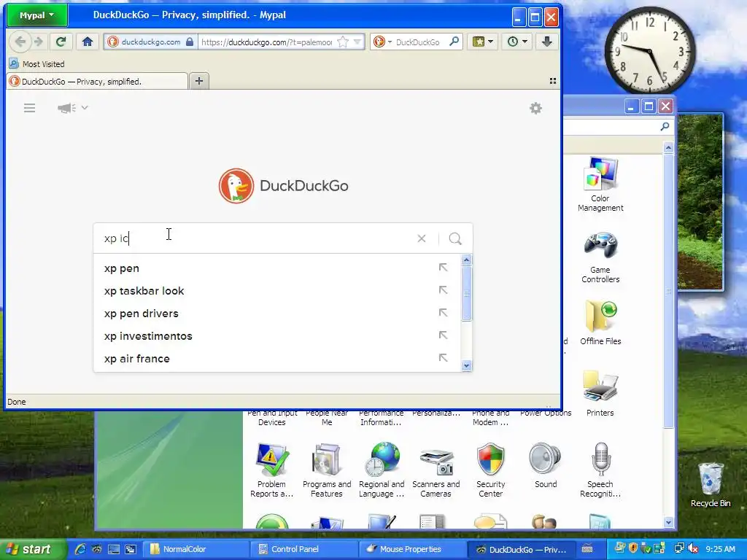747x560 pixels.
Task: Bookmark this page with the star icon
Action: pyautogui.click(x=343, y=42)
